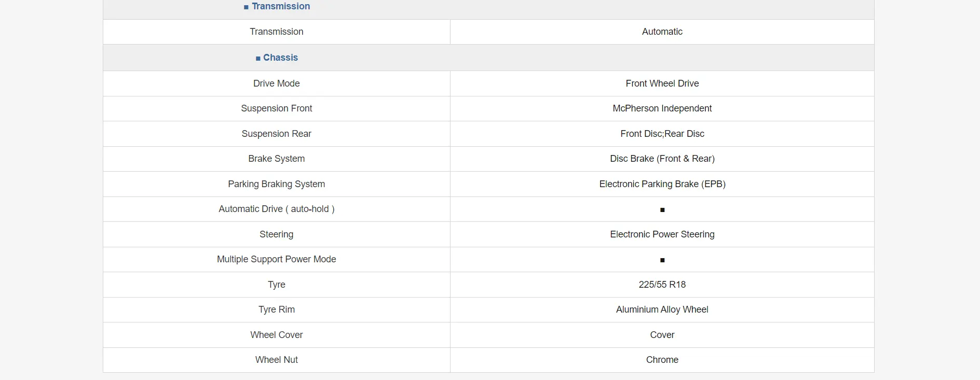Click the Wheel Nut label
The width and height of the screenshot is (980, 380).
coord(276,360)
